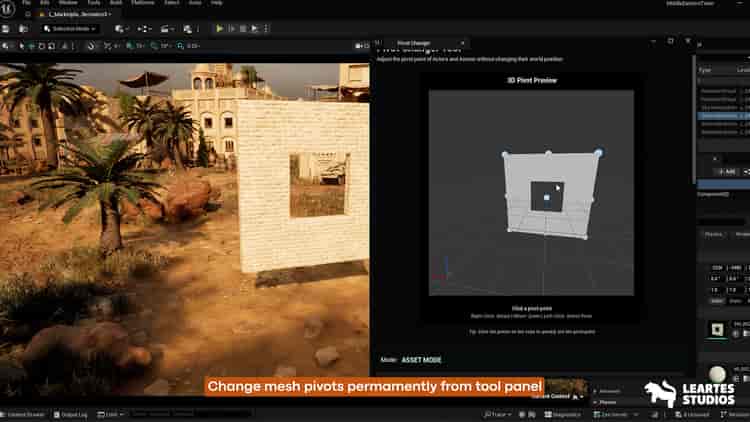Open the Trace dropdown in the status bar
The image size is (750, 422).
(497, 414)
